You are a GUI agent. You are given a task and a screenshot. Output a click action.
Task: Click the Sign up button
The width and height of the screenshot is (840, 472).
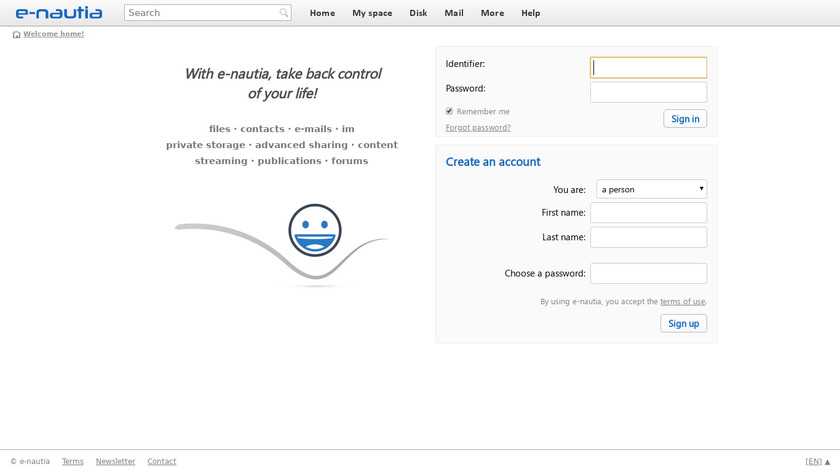[x=683, y=324]
